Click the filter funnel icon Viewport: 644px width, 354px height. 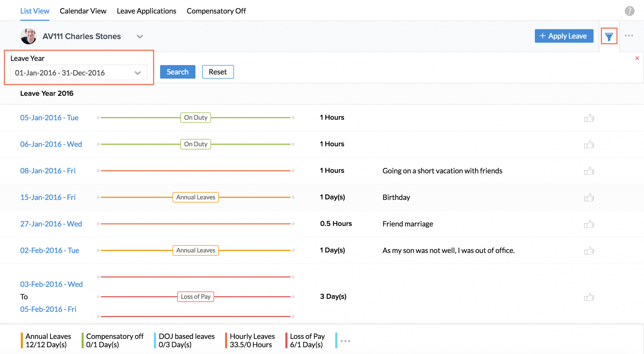tap(609, 36)
